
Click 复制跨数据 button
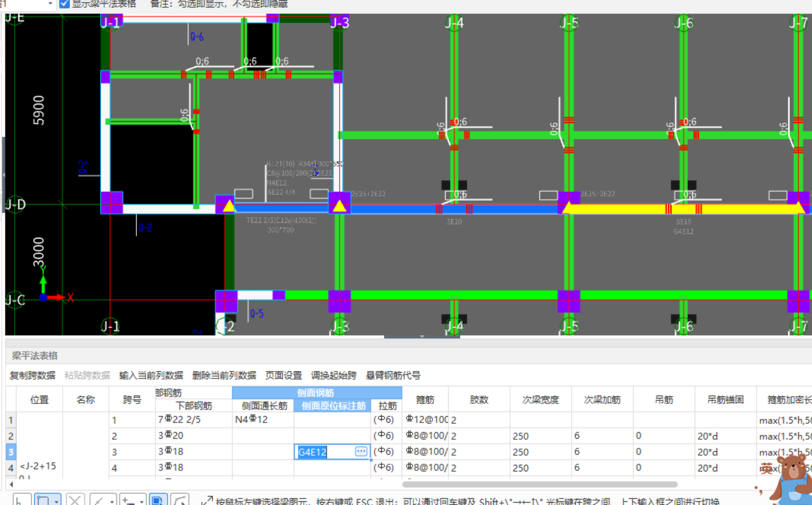(x=33, y=375)
